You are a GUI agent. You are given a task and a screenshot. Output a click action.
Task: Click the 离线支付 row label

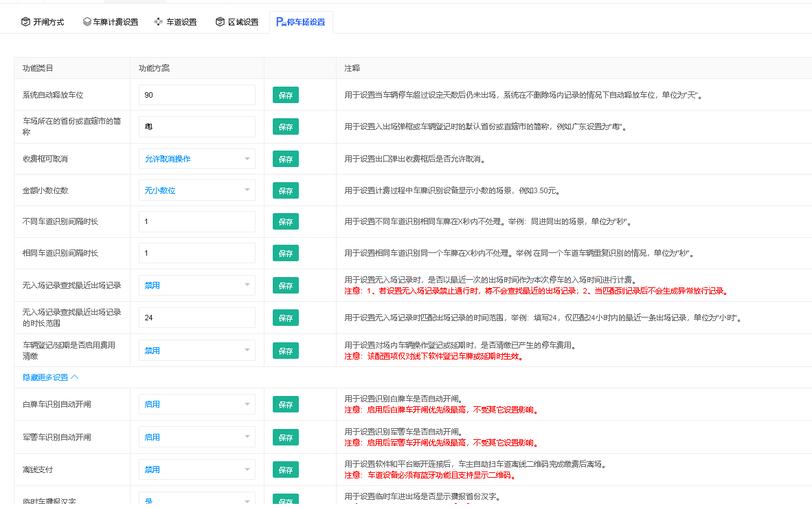(38, 470)
